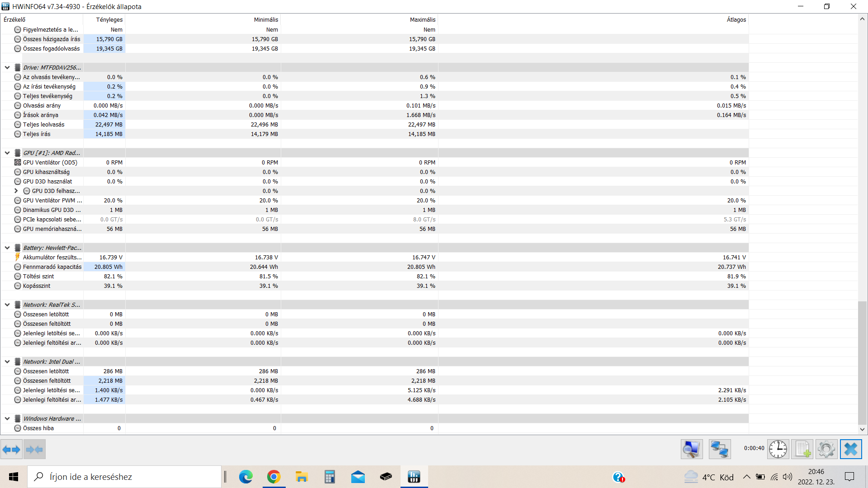Click the sensor icon next to Kopásszint
Image resolution: width=868 pixels, height=488 pixels.
coord(18,286)
